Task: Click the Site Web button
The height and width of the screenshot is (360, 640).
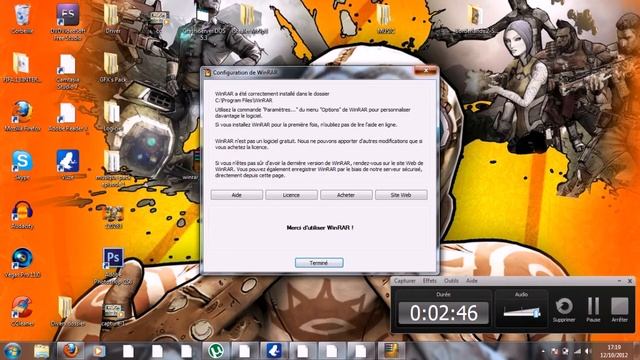Action: click(401, 195)
